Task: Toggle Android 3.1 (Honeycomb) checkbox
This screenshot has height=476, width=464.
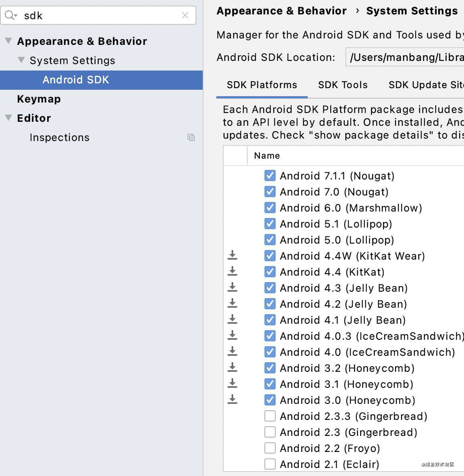Action: (x=270, y=384)
